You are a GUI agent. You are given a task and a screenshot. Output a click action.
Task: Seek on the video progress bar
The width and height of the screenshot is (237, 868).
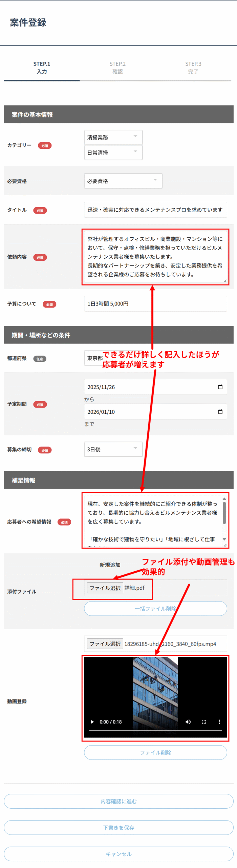[155, 730]
